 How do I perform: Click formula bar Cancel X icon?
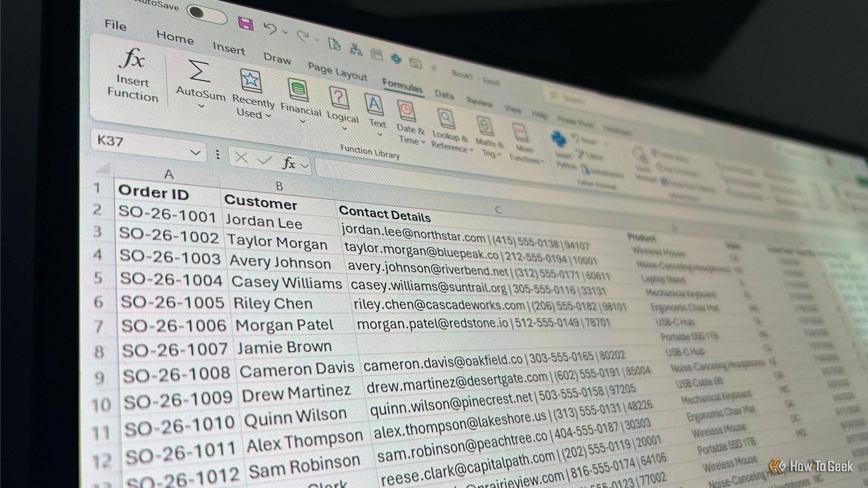tap(241, 158)
